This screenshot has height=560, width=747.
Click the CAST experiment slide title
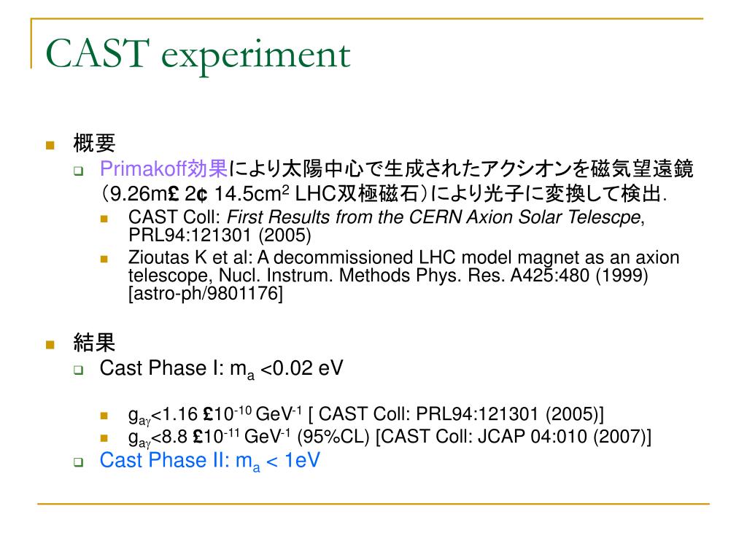(198, 55)
